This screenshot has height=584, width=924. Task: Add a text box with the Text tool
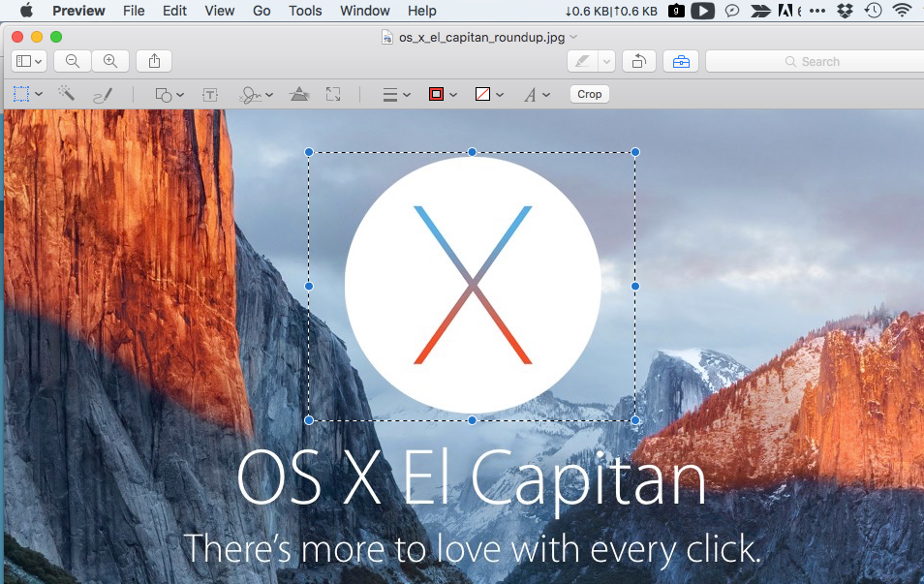pyautogui.click(x=210, y=94)
